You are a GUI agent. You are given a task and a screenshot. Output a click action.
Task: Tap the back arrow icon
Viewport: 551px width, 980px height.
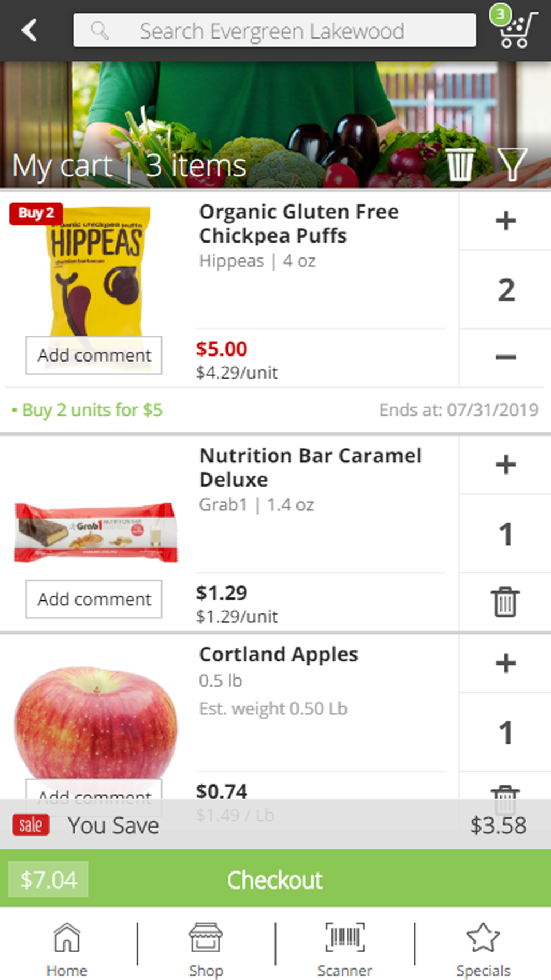pyautogui.click(x=30, y=30)
